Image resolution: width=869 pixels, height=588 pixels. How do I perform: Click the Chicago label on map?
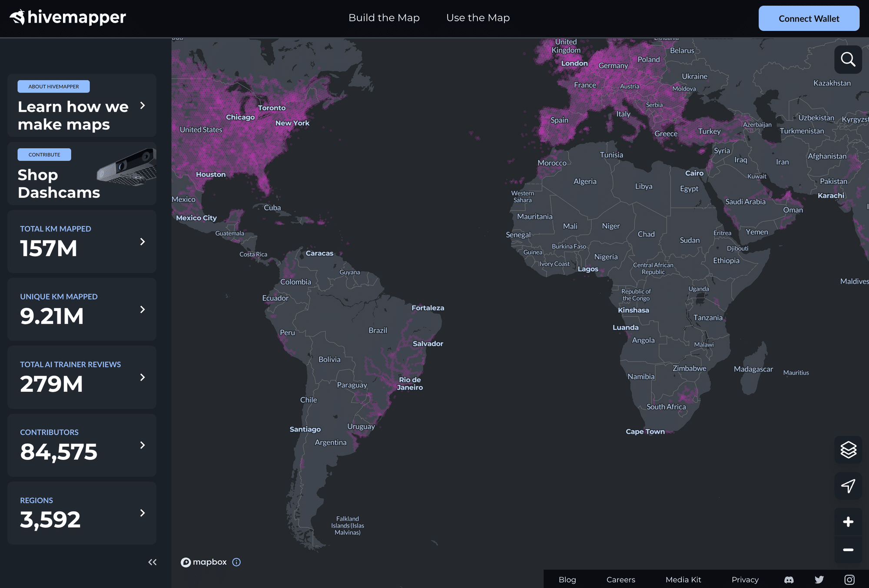pyautogui.click(x=240, y=117)
